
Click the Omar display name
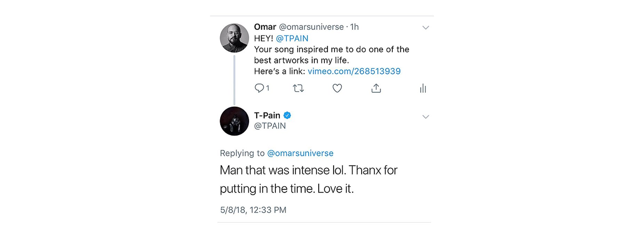pyautogui.click(x=265, y=27)
